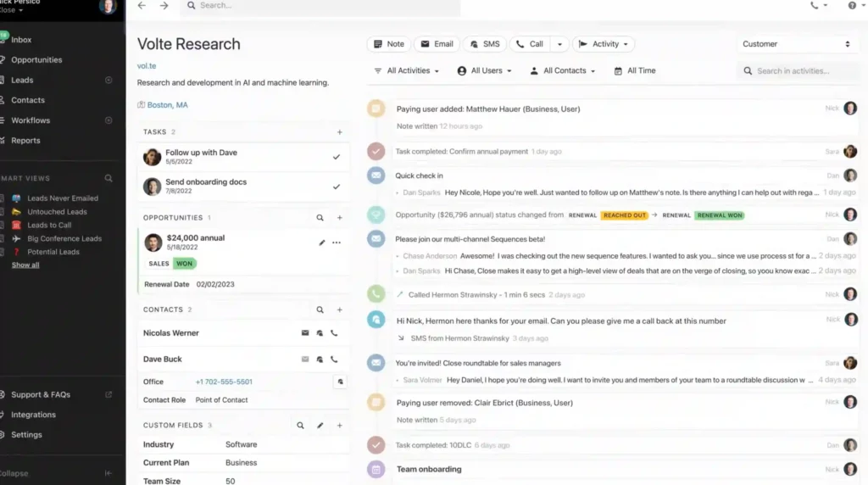The height and width of the screenshot is (485, 868).
Task: Add a new task with the plus icon
Action: coord(339,132)
